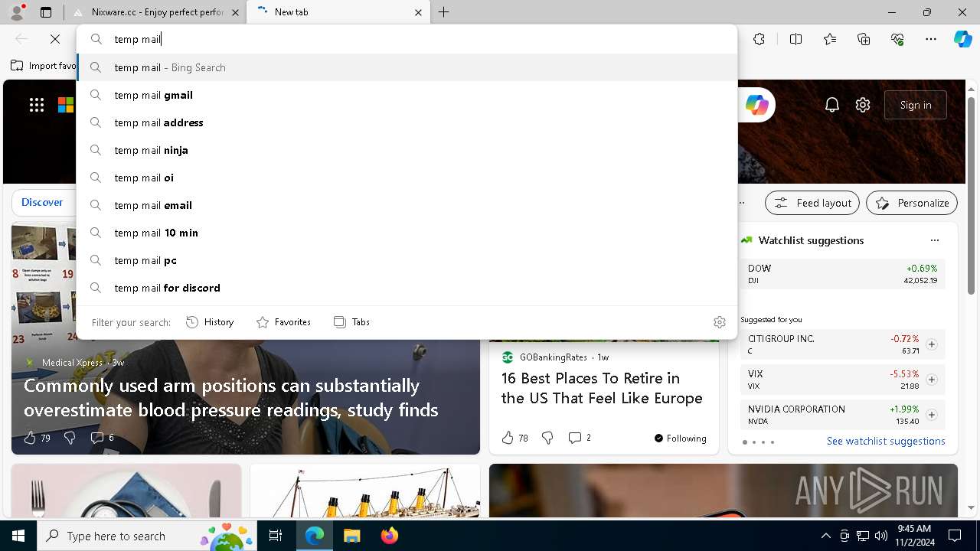Dislike the Best Places To Retire article

(547, 438)
